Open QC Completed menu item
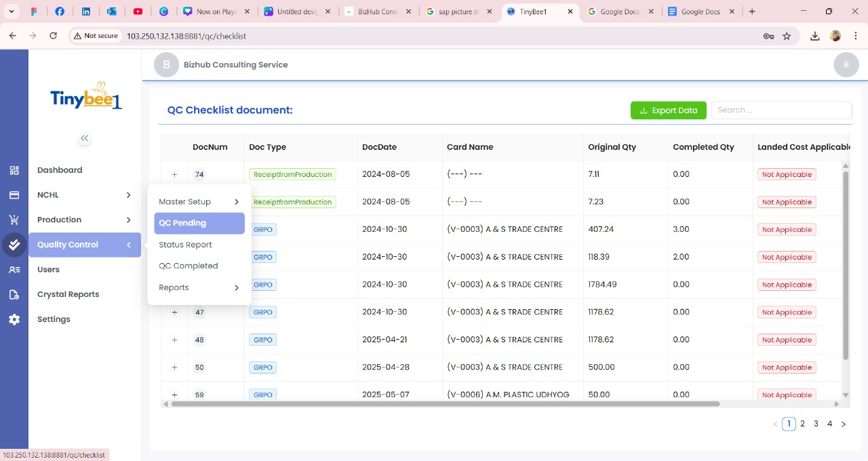Screen dimensions: 868x461 coord(189,266)
